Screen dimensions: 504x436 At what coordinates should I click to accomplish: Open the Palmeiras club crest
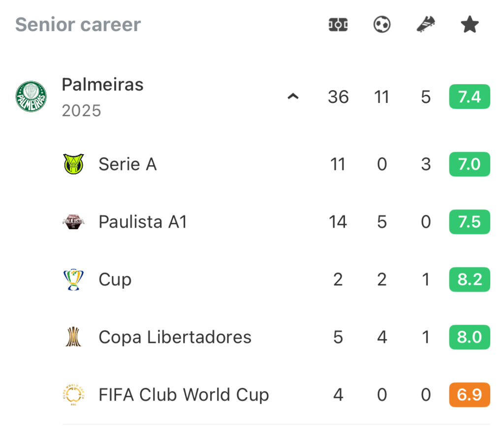pyautogui.click(x=31, y=97)
